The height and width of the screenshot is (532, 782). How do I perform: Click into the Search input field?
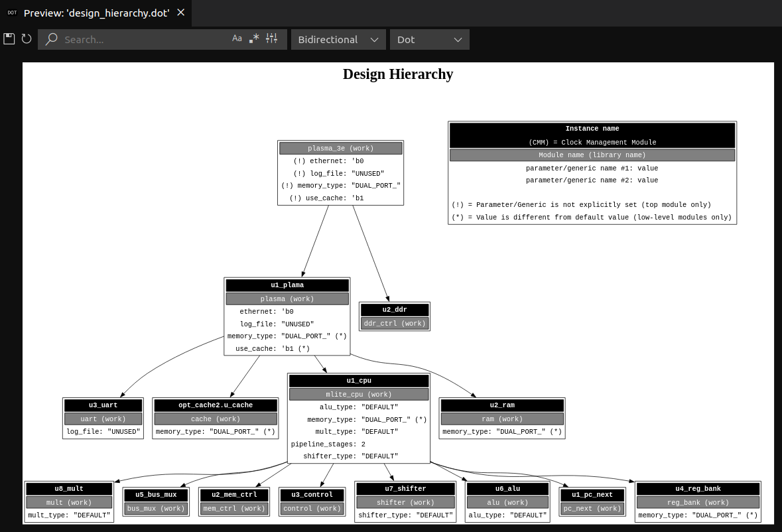tap(143, 39)
